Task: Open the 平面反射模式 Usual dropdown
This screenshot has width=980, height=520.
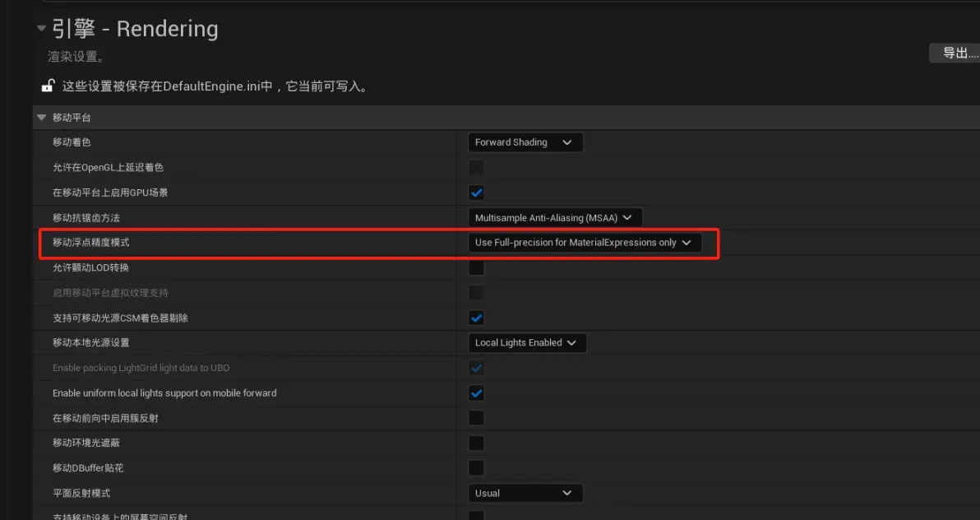Action: point(525,493)
